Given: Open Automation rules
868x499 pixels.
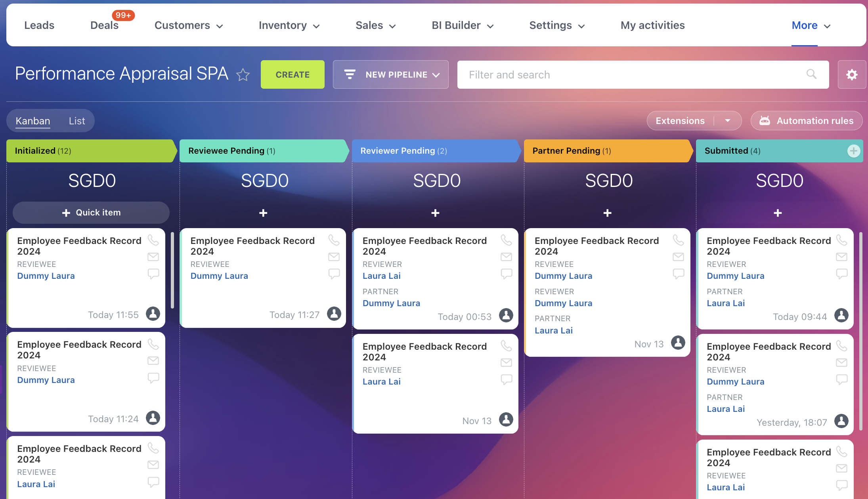Looking at the screenshot, I should coord(807,121).
